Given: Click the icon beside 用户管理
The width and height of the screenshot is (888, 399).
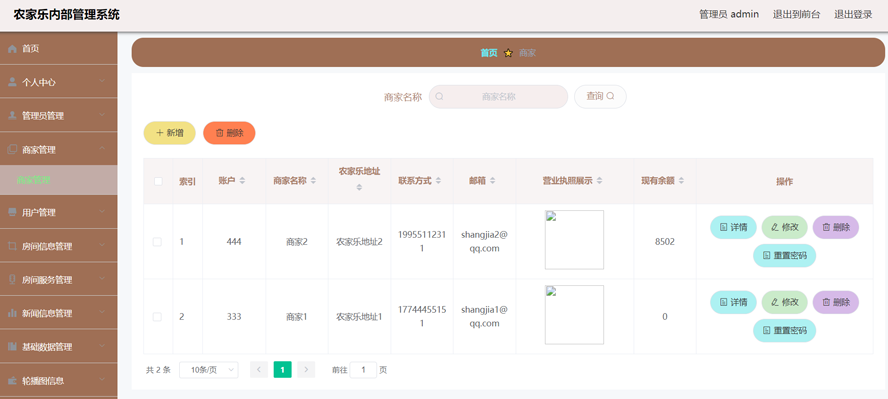Looking at the screenshot, I should click(x=12, y=212).
